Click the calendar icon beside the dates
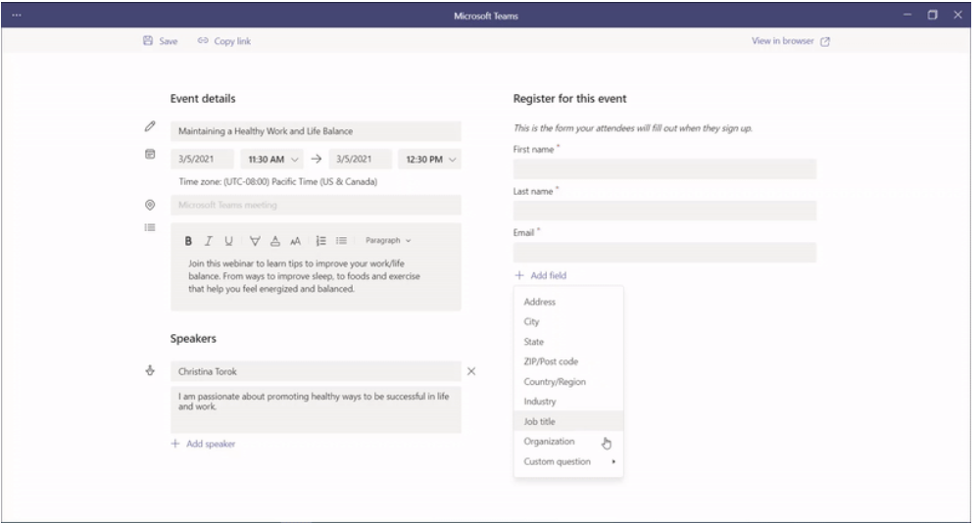980x523 pixels. pyautogui.click(x=150, y=154)
